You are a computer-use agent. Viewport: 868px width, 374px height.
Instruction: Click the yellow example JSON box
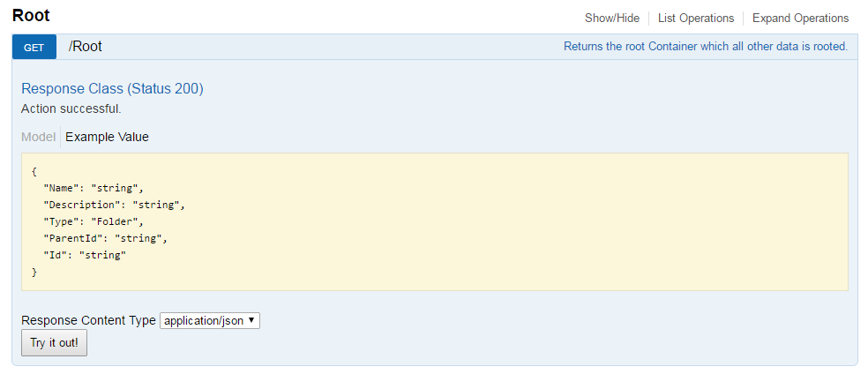click(x=435, y=222)
